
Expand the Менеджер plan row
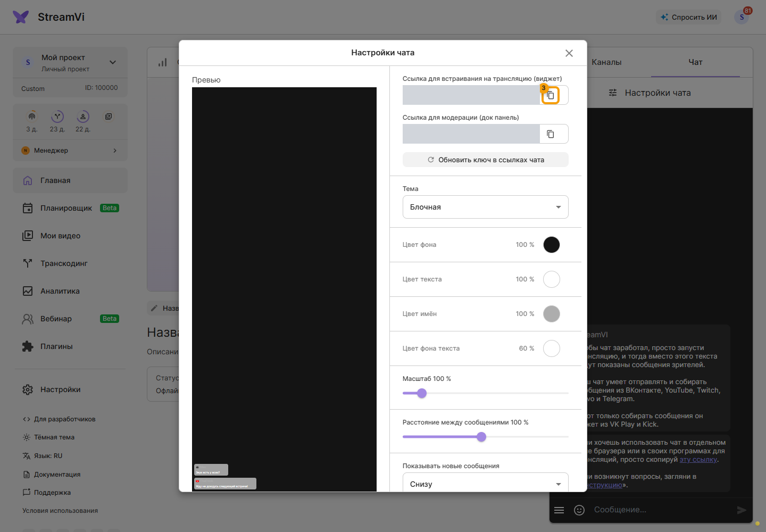tap(70, 151)
